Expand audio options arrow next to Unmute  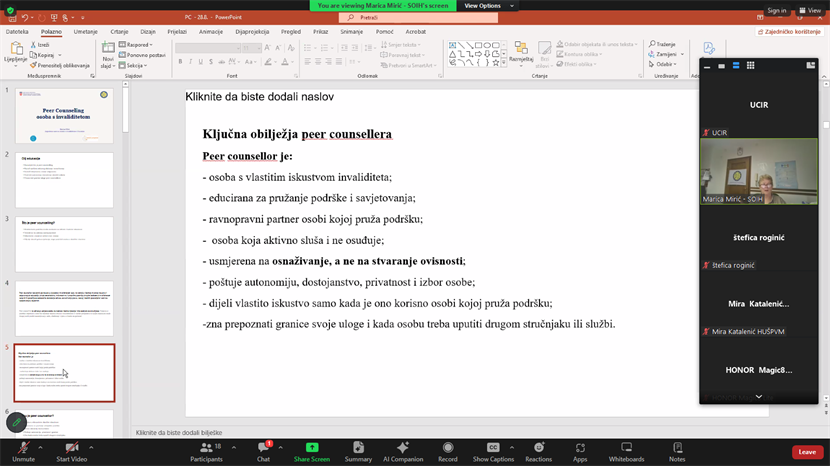coord(40,447)
